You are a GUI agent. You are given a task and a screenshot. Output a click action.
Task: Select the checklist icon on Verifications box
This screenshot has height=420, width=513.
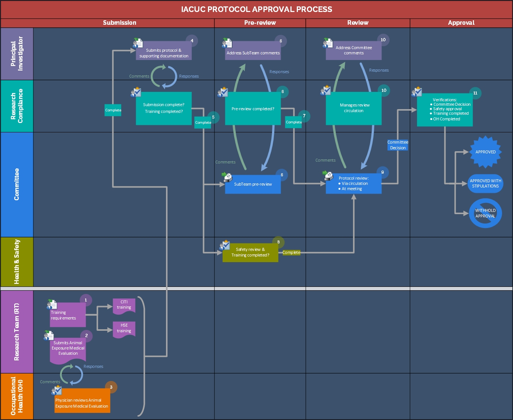pos(416,92)
